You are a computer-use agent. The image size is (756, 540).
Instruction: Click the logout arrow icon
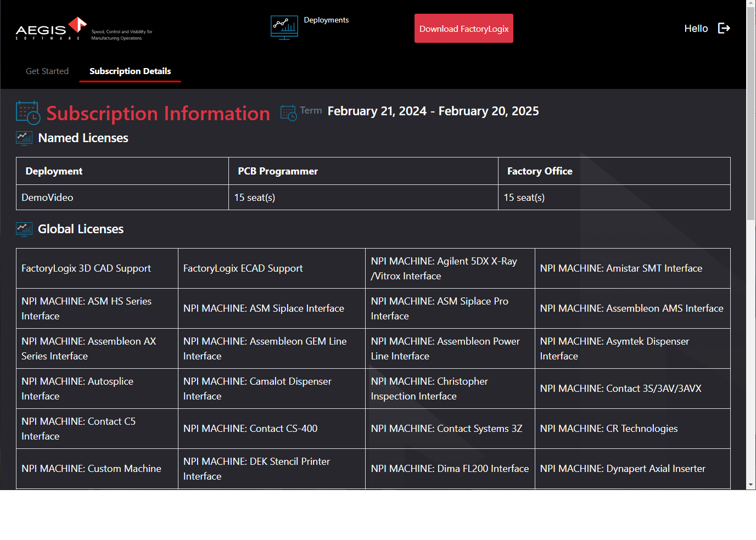coord(724,28)
